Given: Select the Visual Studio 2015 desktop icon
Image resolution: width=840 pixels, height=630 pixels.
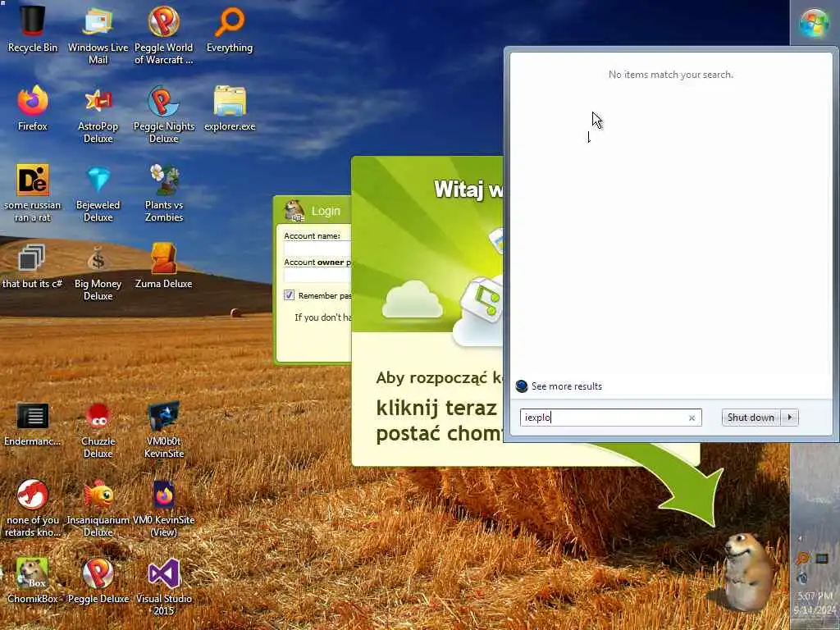Looking at the screenshot, I should (x=163, y=587).
